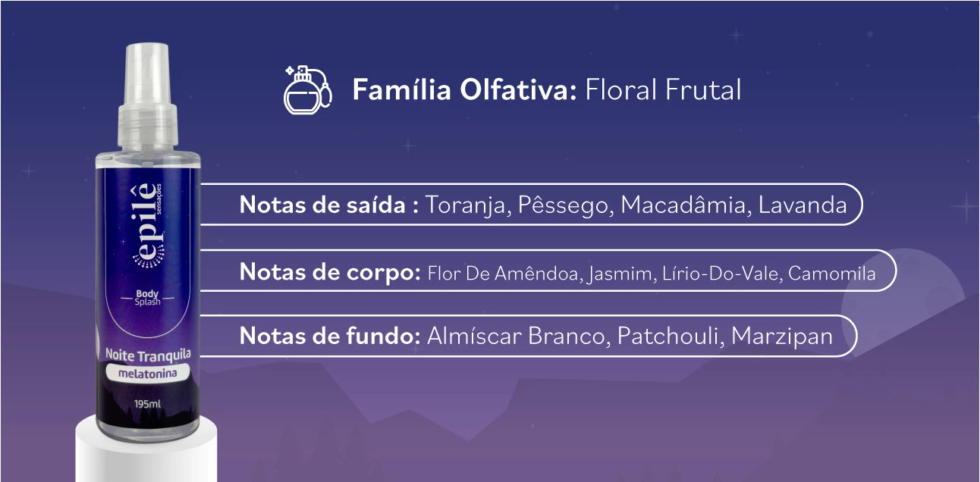Click the spray bottle cap
This screenshot has height=482, width=980.
coord(147,99)
